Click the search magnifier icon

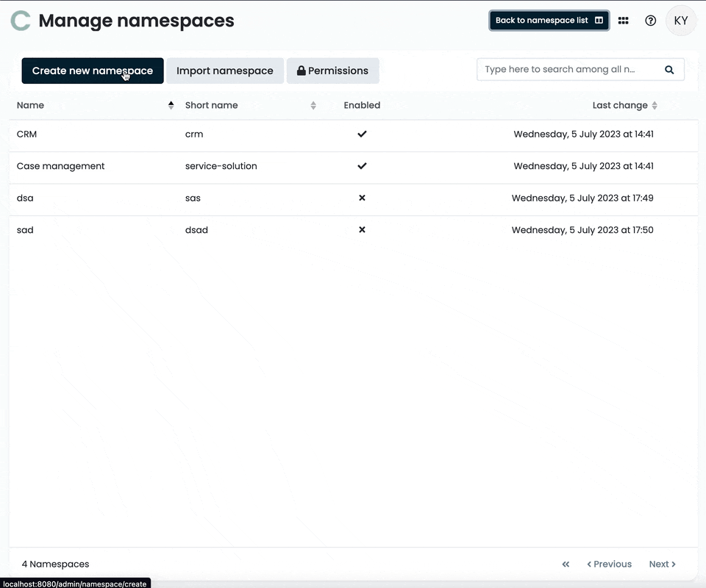669,69
